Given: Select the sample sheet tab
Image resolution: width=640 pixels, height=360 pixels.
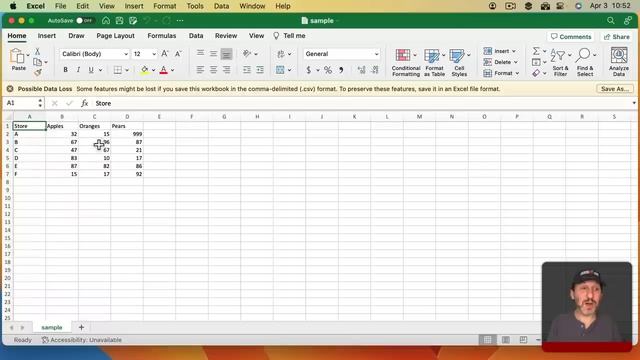Looking at the screenshot, I should tap(52, 327).
